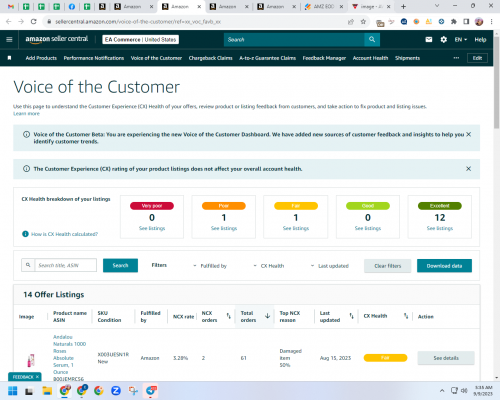Open Account Health in the favorites bar
Image resolution: width=500 pixels, height=400 pixels.
(370, 58)
